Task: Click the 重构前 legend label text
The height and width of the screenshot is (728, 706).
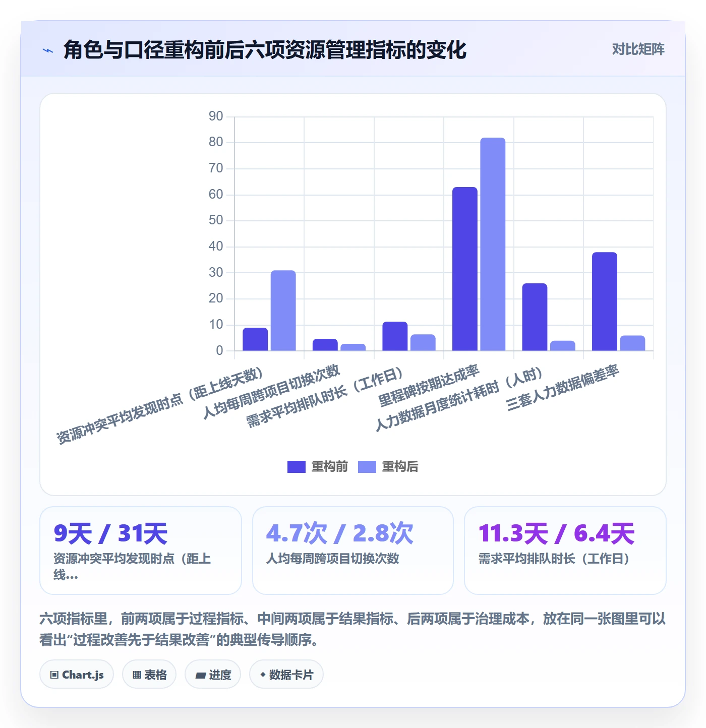Action: click(x=330, y=467)
